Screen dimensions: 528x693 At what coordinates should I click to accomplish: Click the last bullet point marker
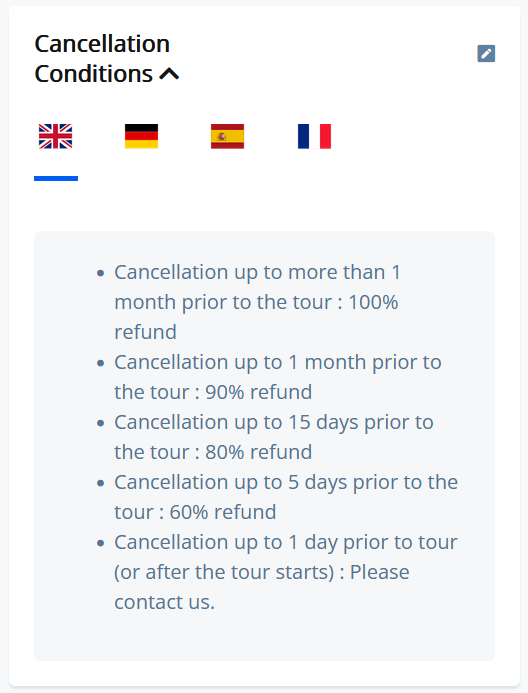pos(101,543)
